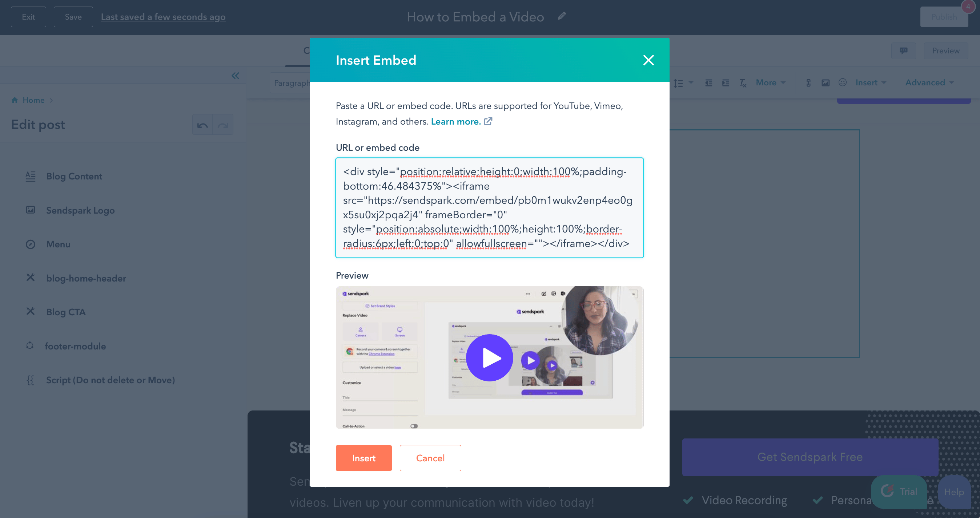
Task: Save the blog post
Action: coord(73,17)
